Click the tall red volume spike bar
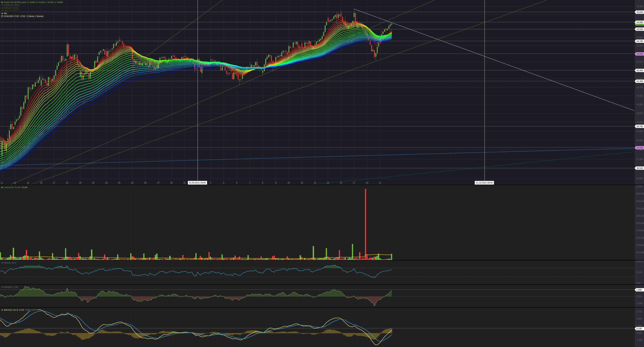Viewport: 644px width, 347px height. (365, 225)
